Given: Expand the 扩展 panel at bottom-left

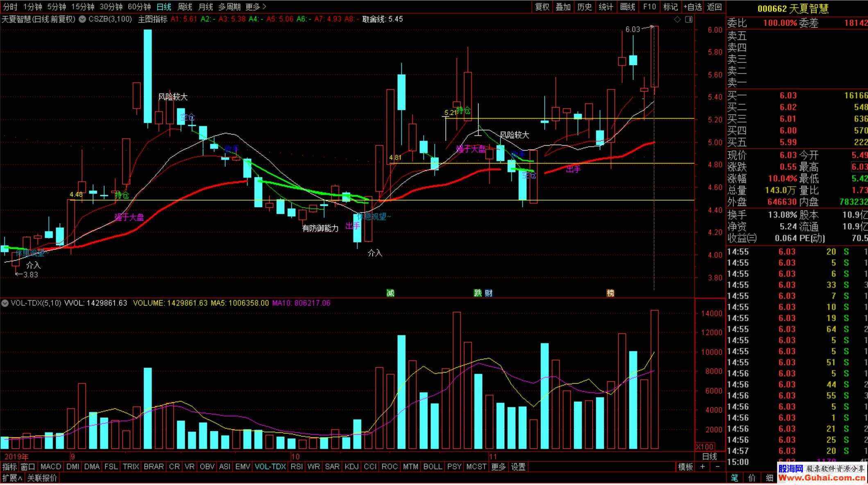Looking at the screenshot, I should click(x=12, y=478).
